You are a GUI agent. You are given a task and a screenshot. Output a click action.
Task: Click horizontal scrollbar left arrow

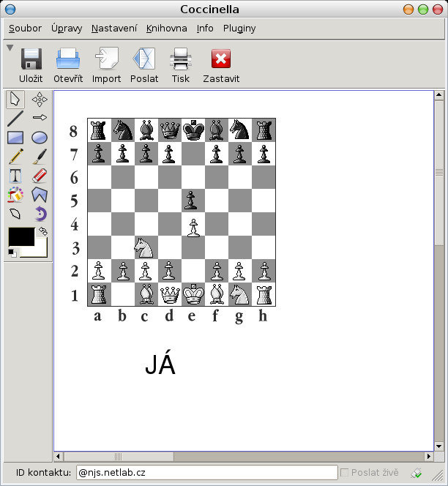pos(59,456)
